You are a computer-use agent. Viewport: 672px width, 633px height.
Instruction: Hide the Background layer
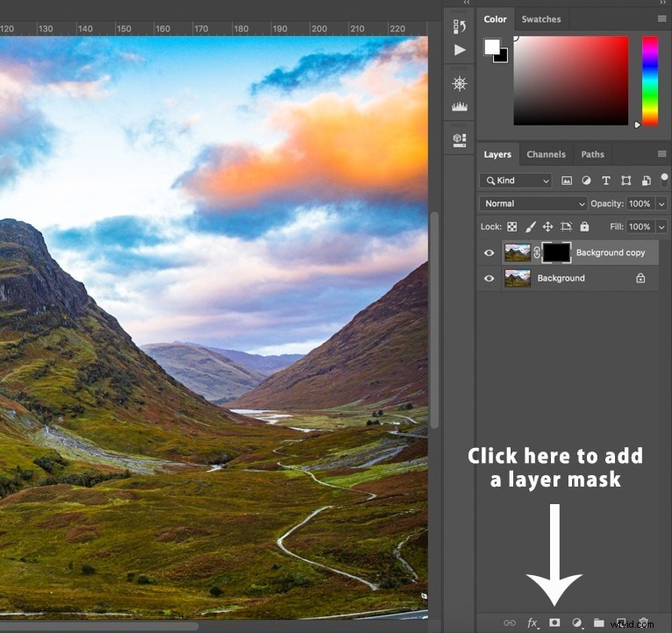click(489, 279)
